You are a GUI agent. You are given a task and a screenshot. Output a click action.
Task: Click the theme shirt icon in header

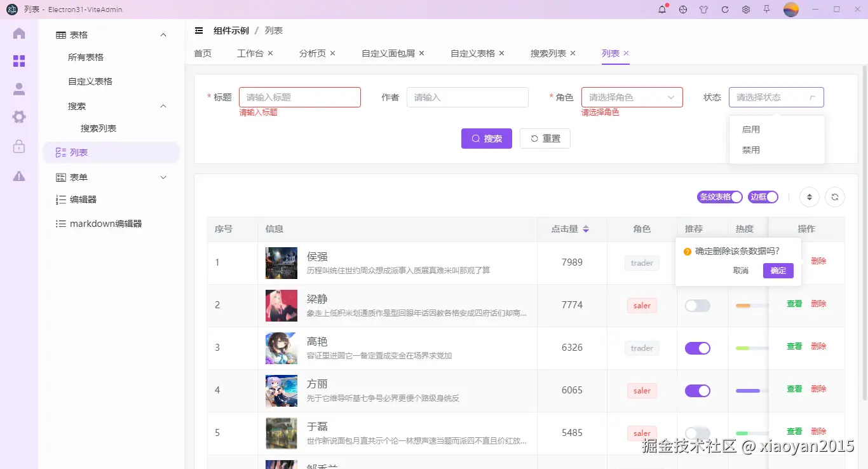click(x=703, y=10)
